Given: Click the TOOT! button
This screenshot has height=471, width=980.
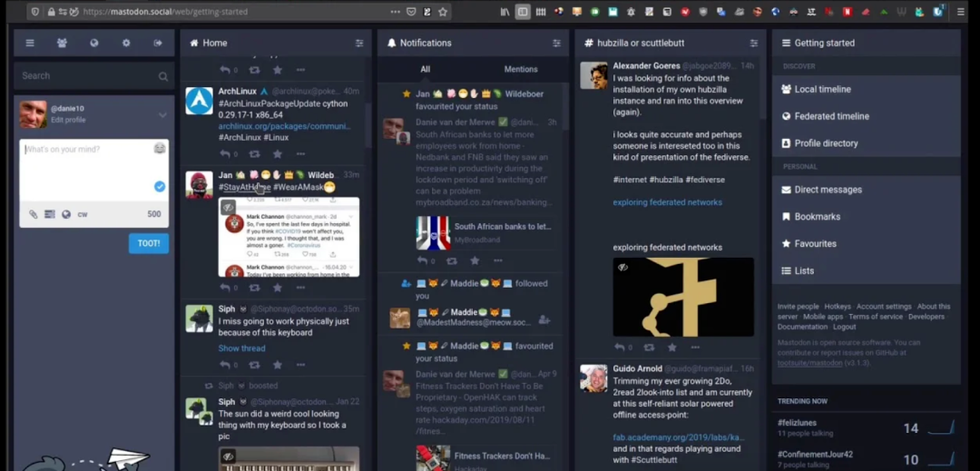Looking at the screenshot, I should (x=149, y=243).
